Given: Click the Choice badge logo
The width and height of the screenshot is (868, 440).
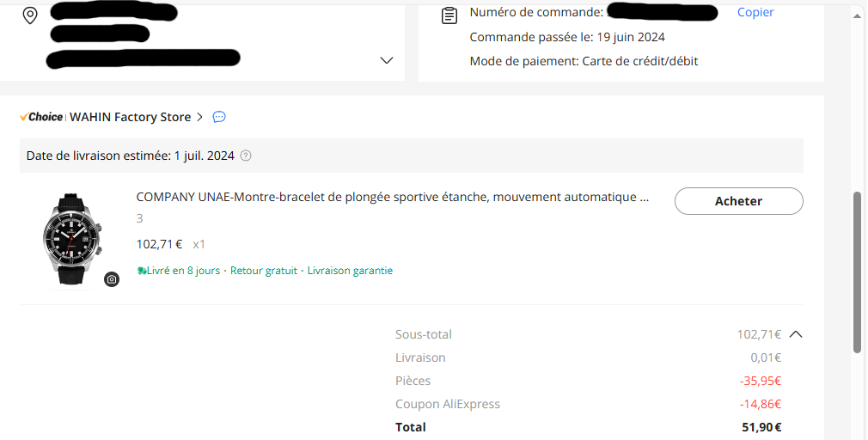Looking at the screenshot, I should (41, 117).
